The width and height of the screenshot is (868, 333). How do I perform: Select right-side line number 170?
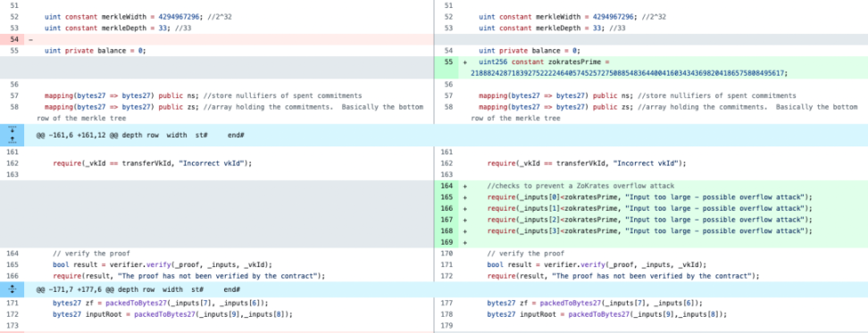447,254
